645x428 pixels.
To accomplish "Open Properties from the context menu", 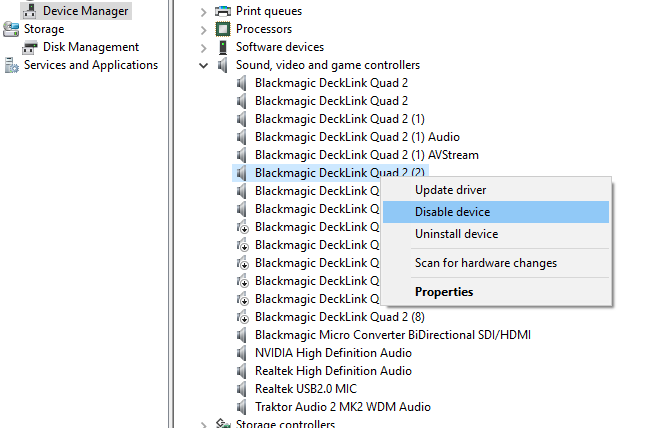I will coord(496,292).
